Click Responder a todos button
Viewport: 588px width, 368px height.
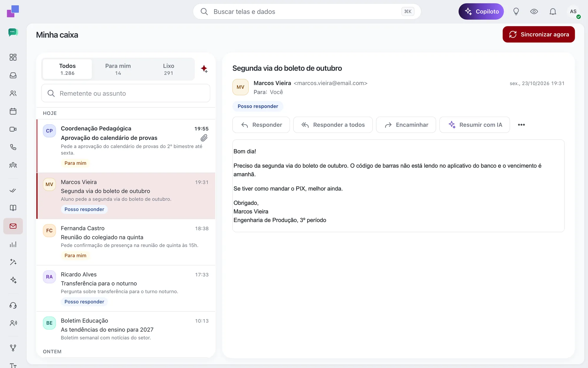click(x=333, y=125)
